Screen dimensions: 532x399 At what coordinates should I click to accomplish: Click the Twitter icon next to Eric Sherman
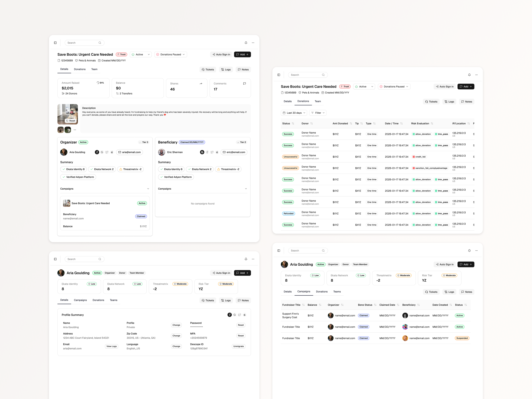pos(212,152)
